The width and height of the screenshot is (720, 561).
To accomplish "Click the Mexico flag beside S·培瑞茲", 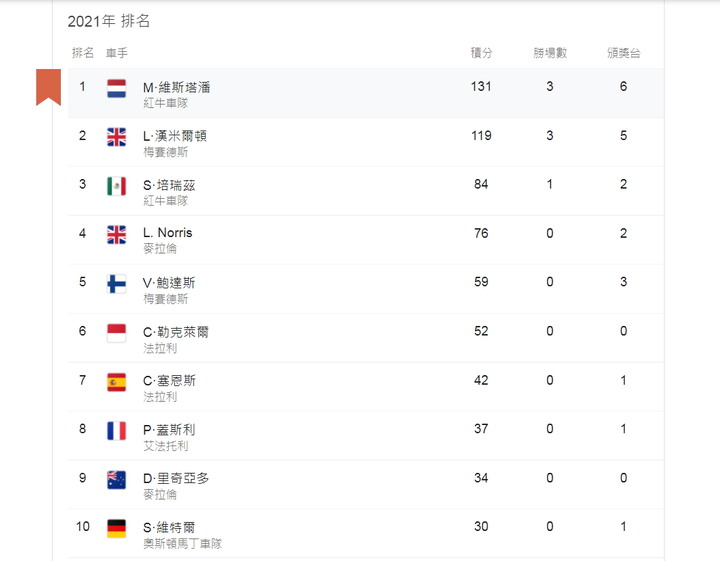I will (117, 186).
